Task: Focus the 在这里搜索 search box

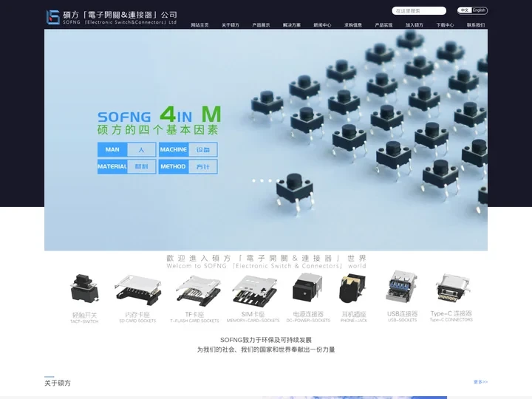Action: tap(419, 11)
